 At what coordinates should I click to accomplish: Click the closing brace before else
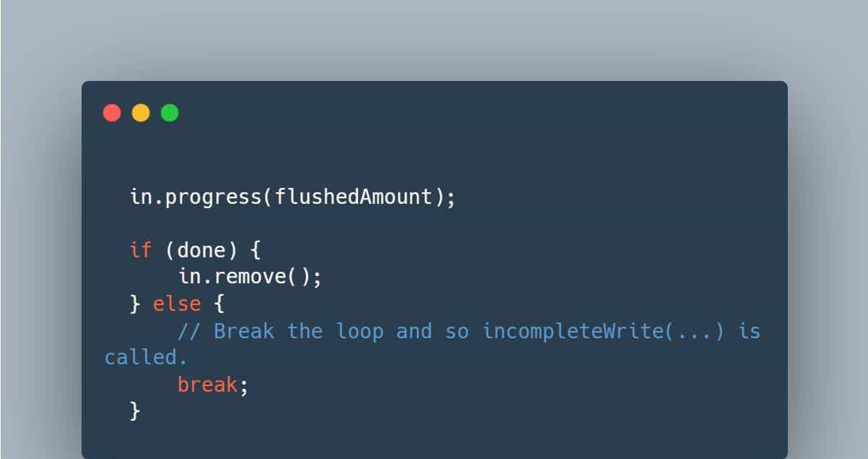tap(134, 304)
